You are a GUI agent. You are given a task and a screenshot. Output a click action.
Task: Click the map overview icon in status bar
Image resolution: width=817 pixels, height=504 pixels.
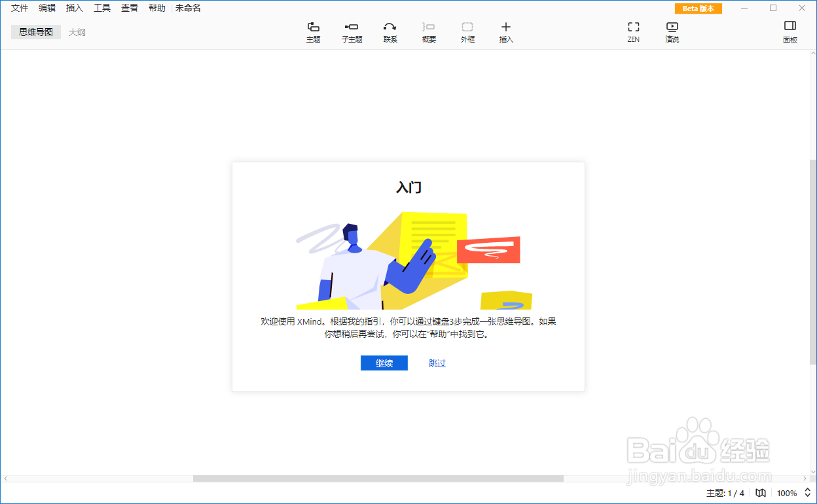[761, 493]
